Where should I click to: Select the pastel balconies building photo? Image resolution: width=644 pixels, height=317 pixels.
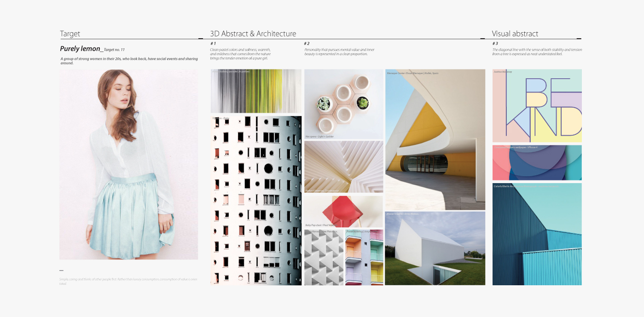[x=364, y=257]
